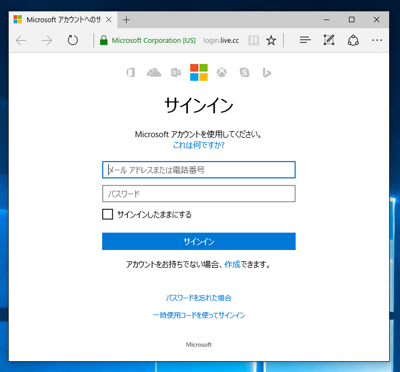Open the Share icon in toolbar

[353, 40]
